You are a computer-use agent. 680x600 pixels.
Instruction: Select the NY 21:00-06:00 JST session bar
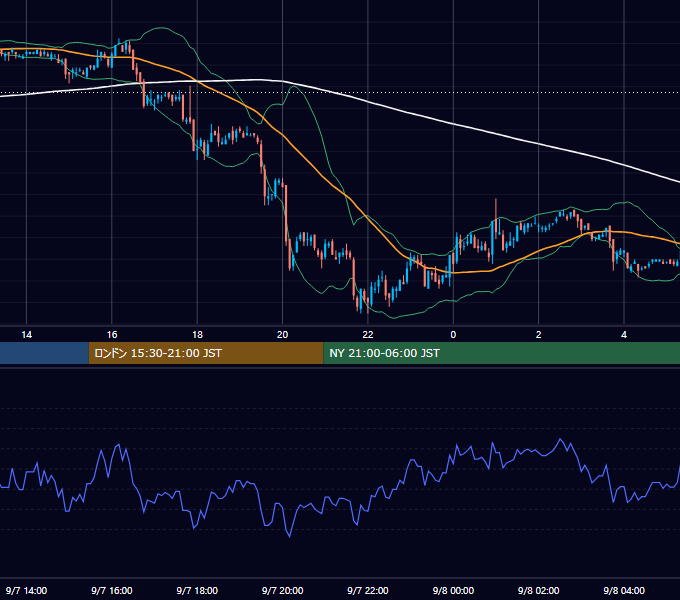click(502, 353)
